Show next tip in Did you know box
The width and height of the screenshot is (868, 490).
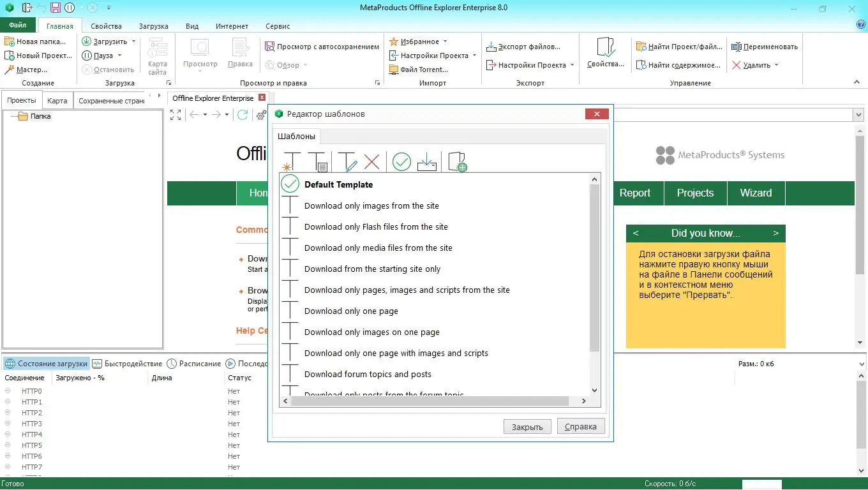click(776, 234)
